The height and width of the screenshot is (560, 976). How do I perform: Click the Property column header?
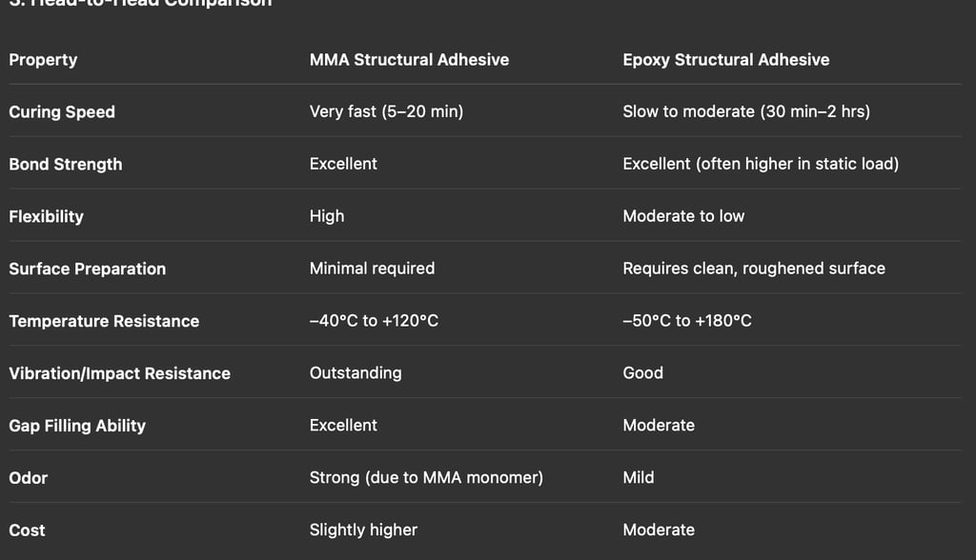pos(43,60)
